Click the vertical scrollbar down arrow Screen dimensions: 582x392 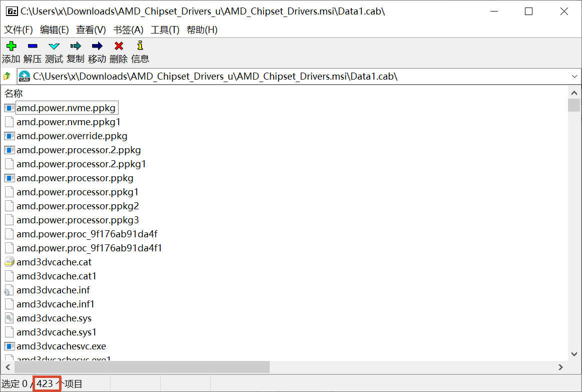[x=574, y=354]
